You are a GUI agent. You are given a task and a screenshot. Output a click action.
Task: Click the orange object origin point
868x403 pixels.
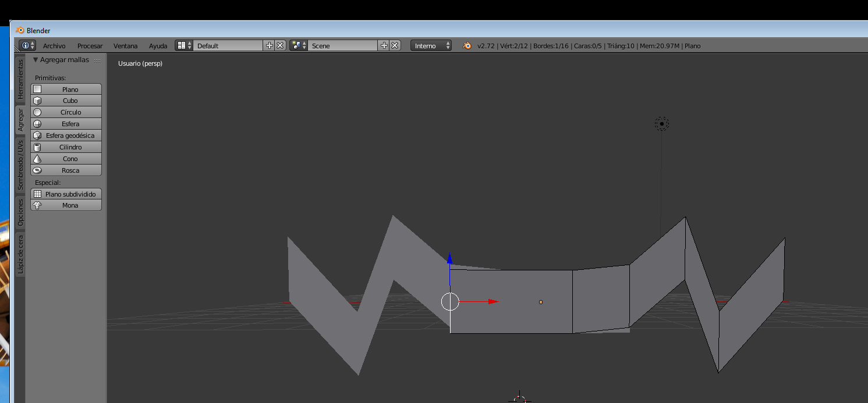pyautogui.click(x=541, y=302)
